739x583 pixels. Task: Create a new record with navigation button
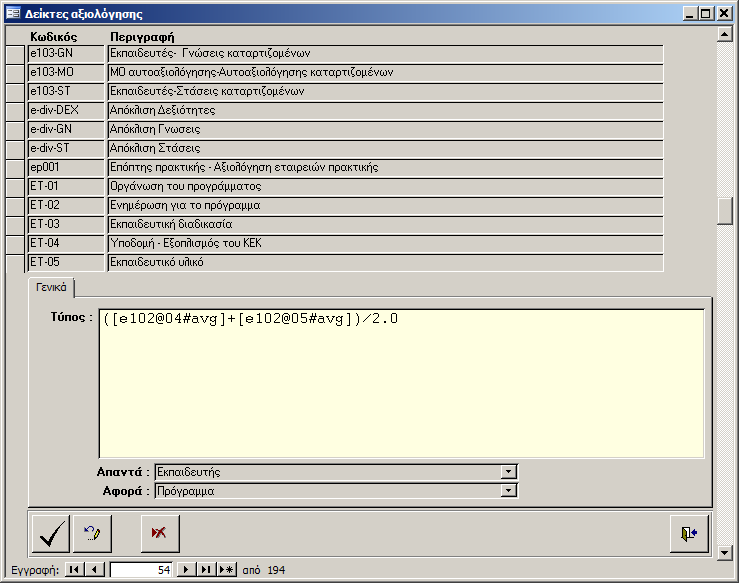(x=226, y=570)
